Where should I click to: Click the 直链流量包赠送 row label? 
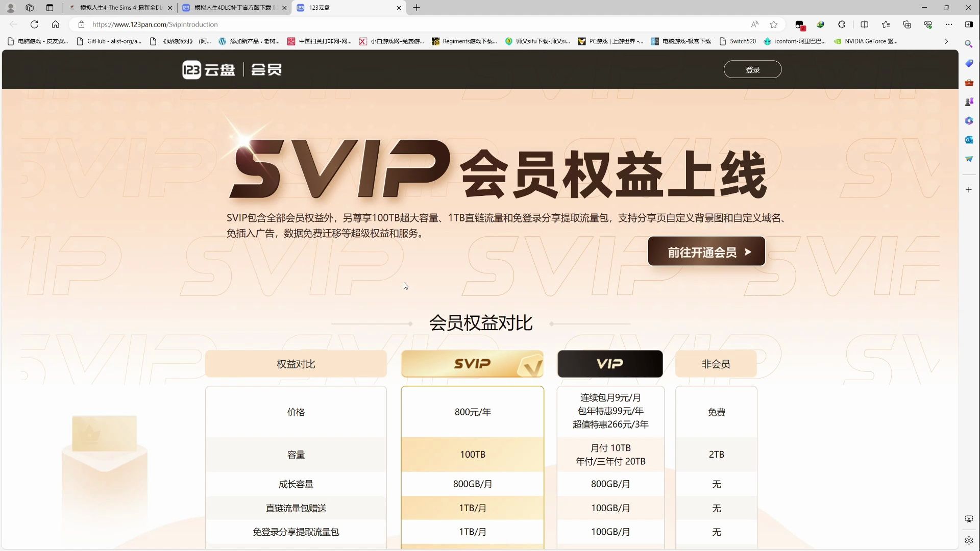click(296, 508)
